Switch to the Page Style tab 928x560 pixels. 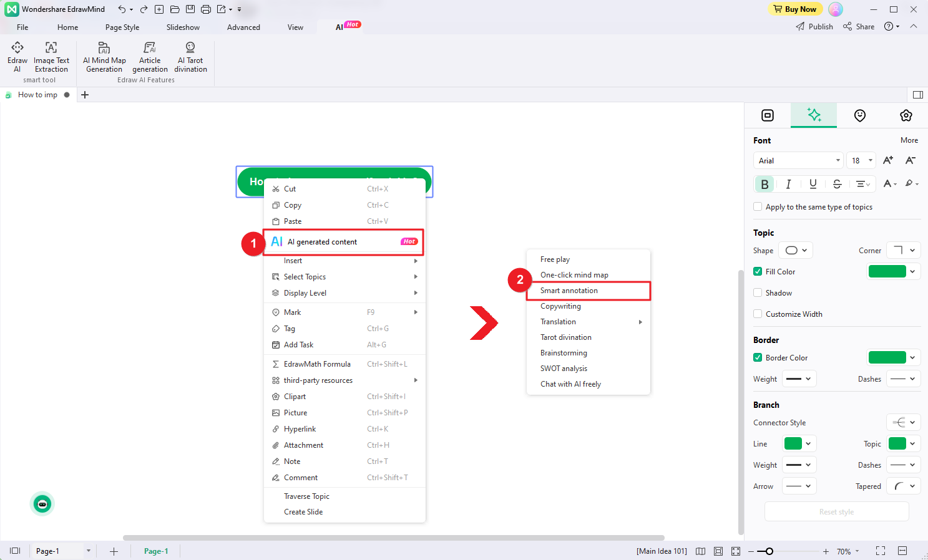(122, 27)
